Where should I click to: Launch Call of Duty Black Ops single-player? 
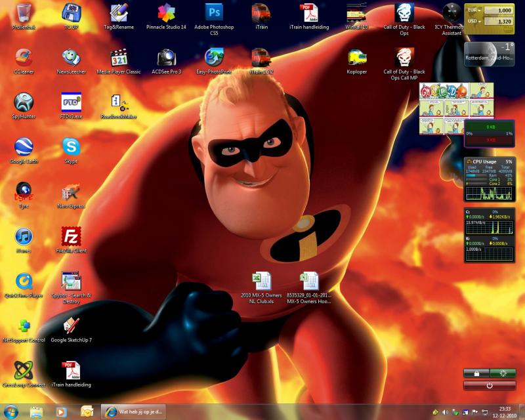pyautogui.click(x=404, y=19)
